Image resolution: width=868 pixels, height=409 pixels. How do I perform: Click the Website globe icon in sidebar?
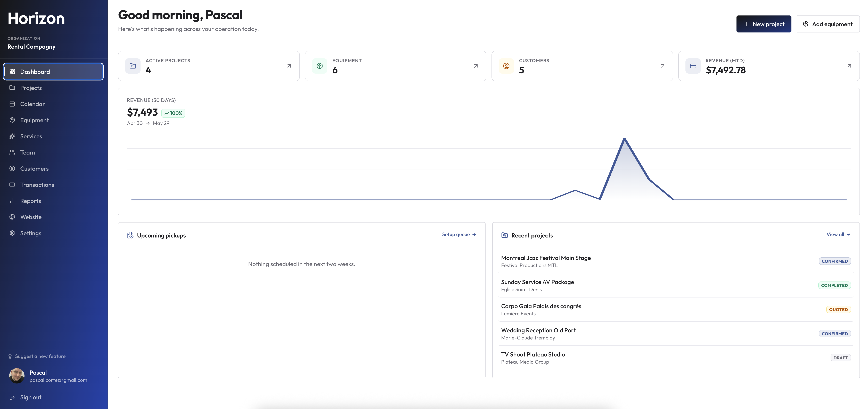click(x=12, y=217)
